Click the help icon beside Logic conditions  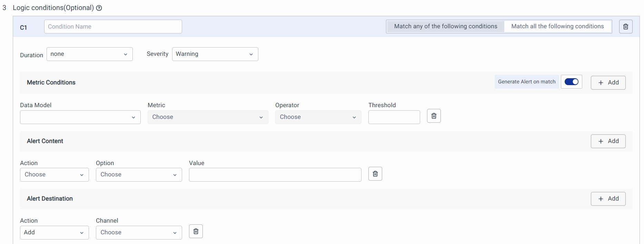(99, 8)
